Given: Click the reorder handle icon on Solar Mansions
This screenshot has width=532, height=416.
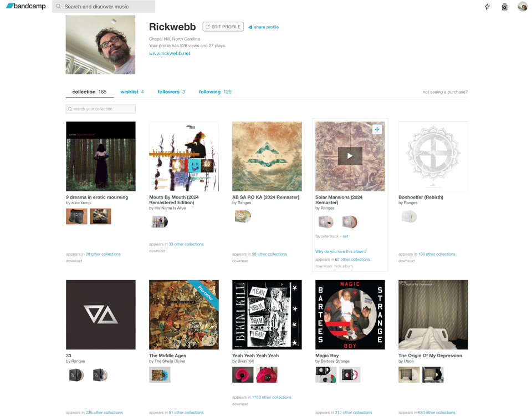Looking at the screenshot, I should (x=377, y=129).
